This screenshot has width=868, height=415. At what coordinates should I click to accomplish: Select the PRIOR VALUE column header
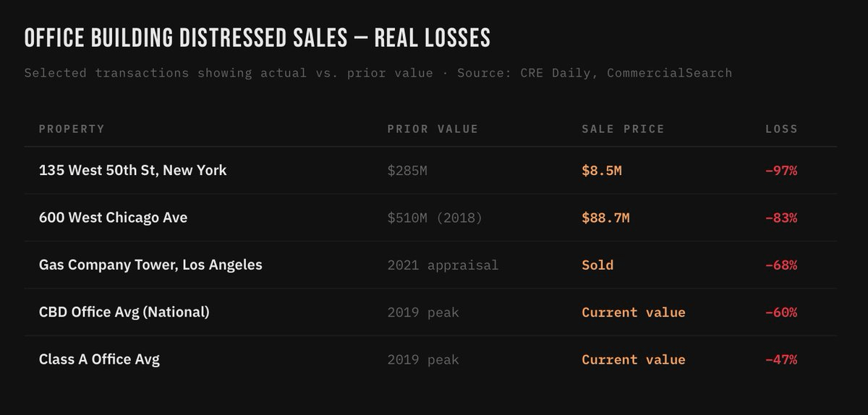433,129
